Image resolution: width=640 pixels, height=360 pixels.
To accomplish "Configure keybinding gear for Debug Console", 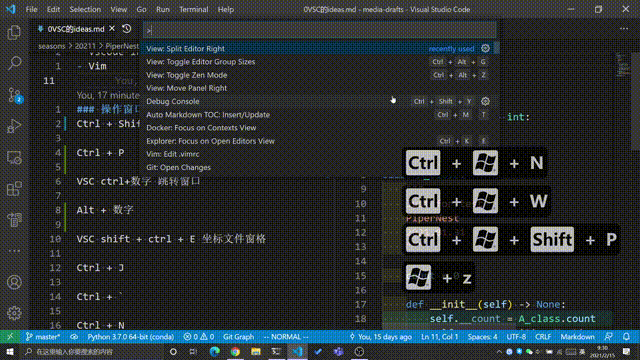I will (485, 101).
